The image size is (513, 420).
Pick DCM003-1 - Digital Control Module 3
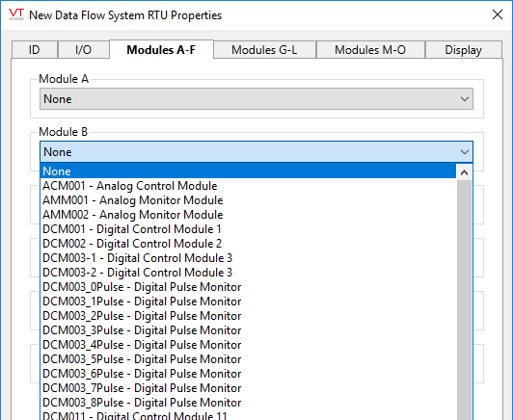pos(248,258)
